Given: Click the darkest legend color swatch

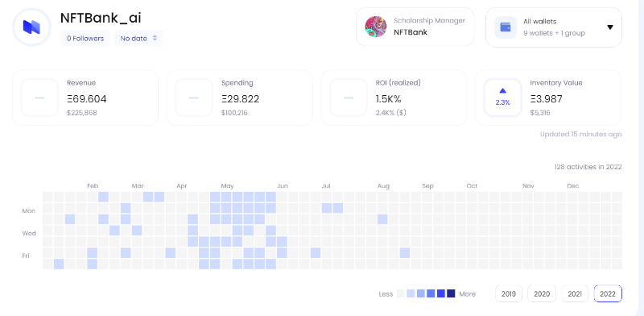Looking at the screenshot, I should [x=451, y=293].
